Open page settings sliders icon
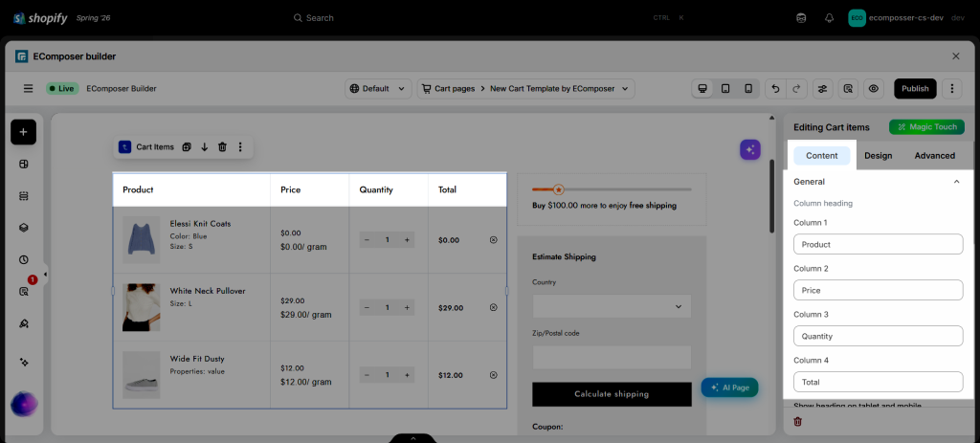The height and width of the screenshot is (443, 980). point(822,89)
